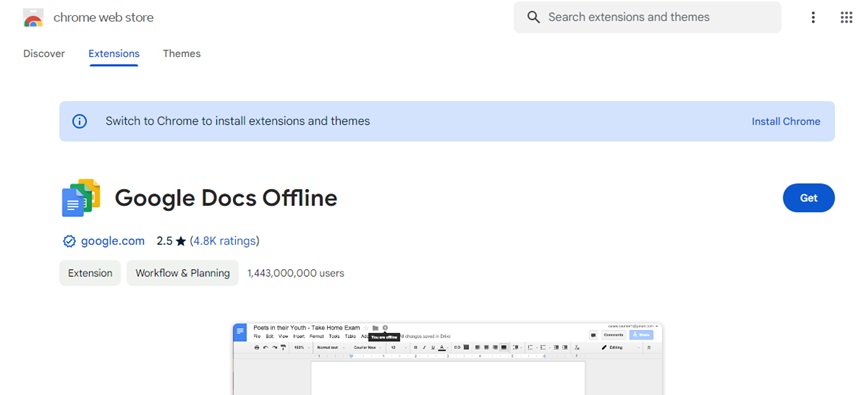Open the Google apps grid launcher

coord(846,17)
